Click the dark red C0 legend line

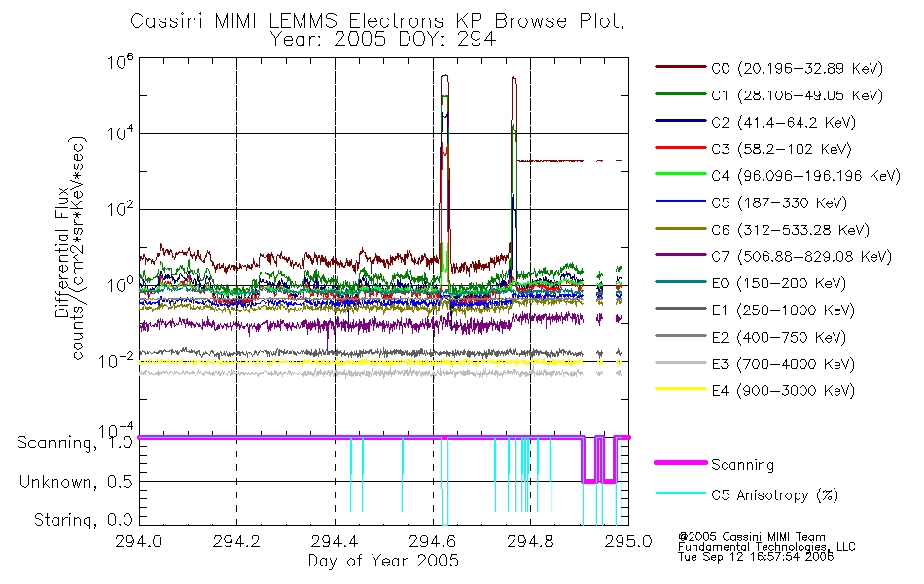(x=680, y=67)
